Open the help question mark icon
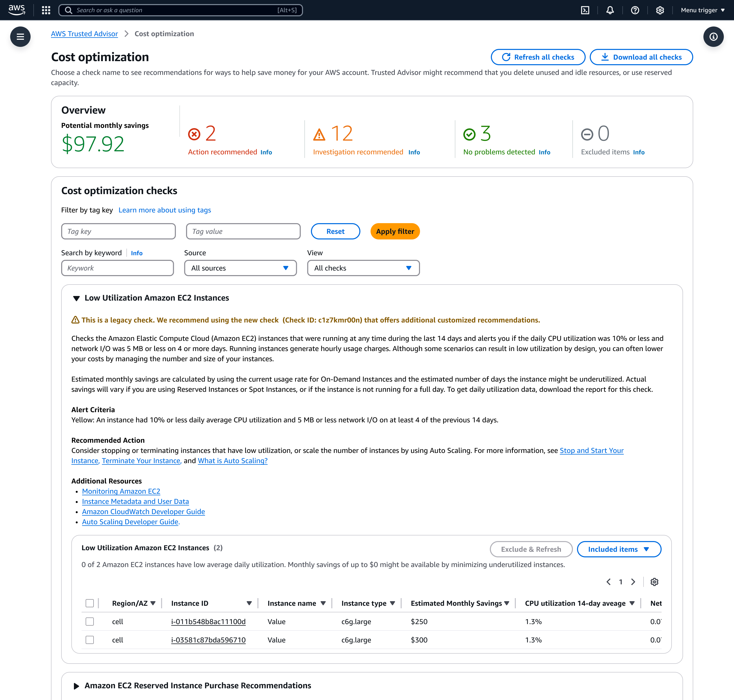The image size is (734, 700). tap(635, 10)
